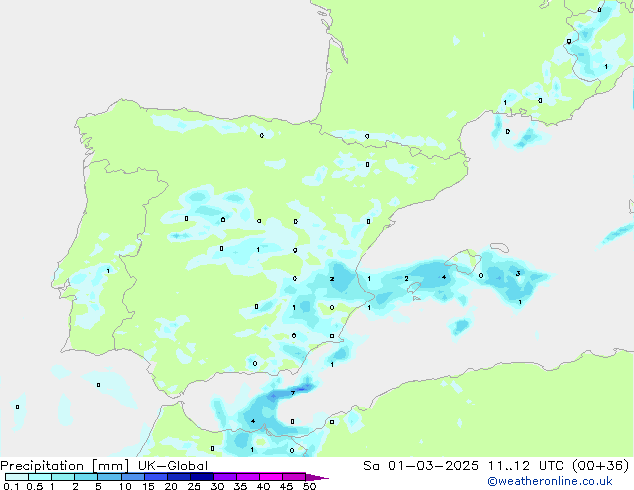Click the 5–10 mm legend swatch
This screenshot has width=634, height=490.
[x=109, y=477]
